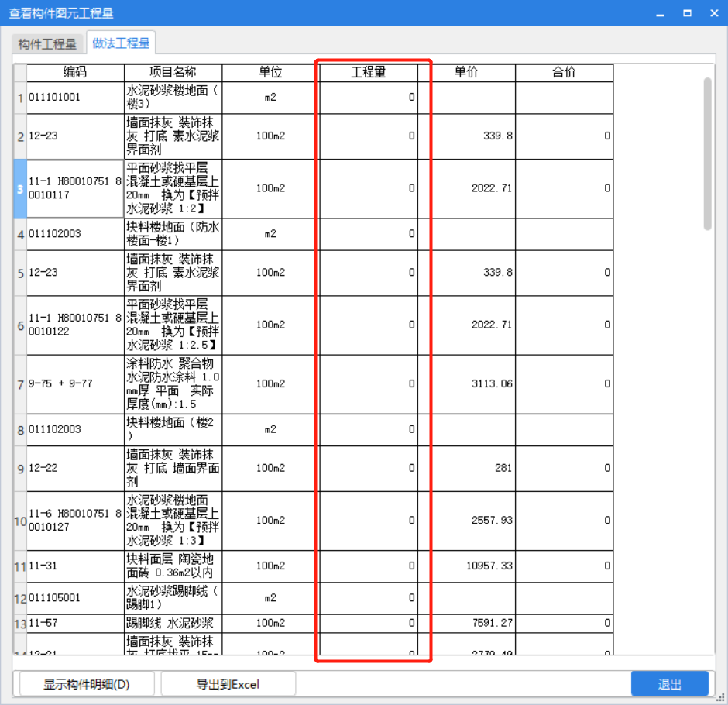Click unit cell 100m2 in row 11

271,566
